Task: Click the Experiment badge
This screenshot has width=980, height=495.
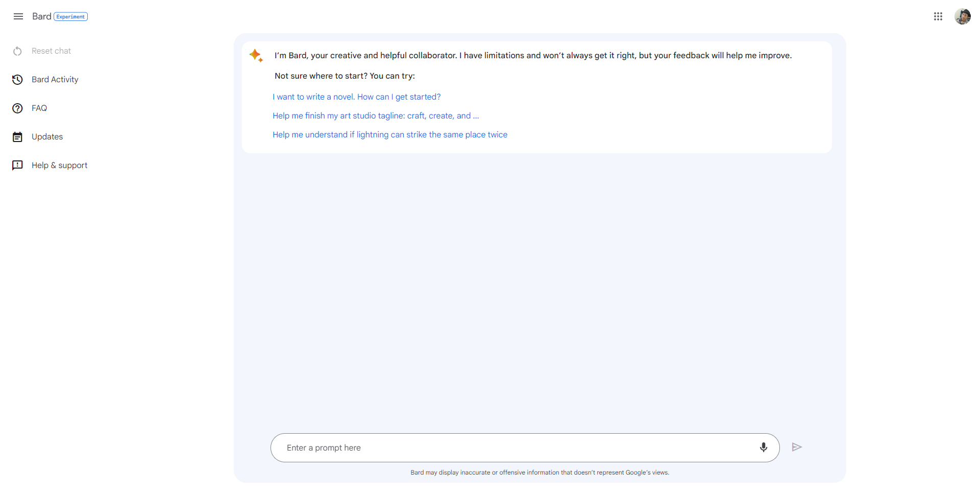Action: pyautogui.click(x=71, y=17)
